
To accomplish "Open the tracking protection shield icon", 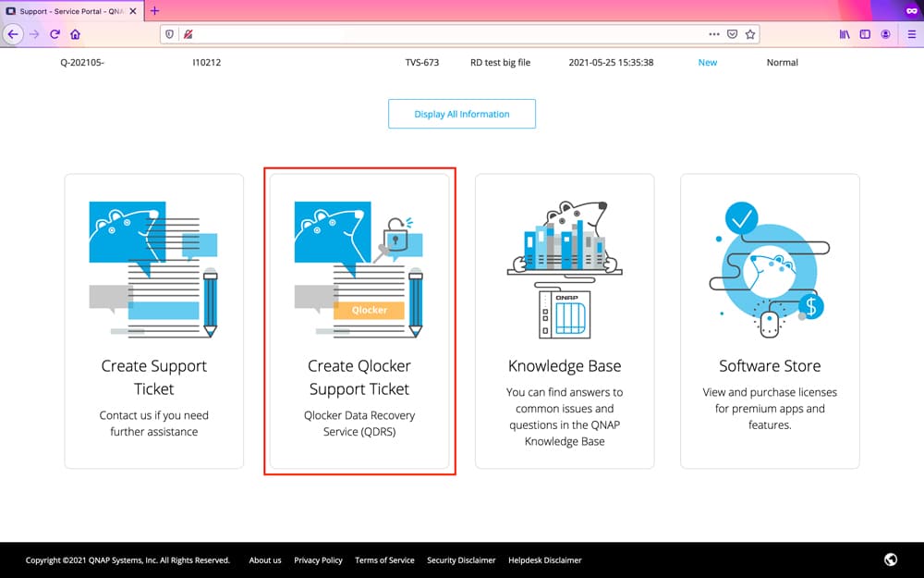I will tap(169, 34).
